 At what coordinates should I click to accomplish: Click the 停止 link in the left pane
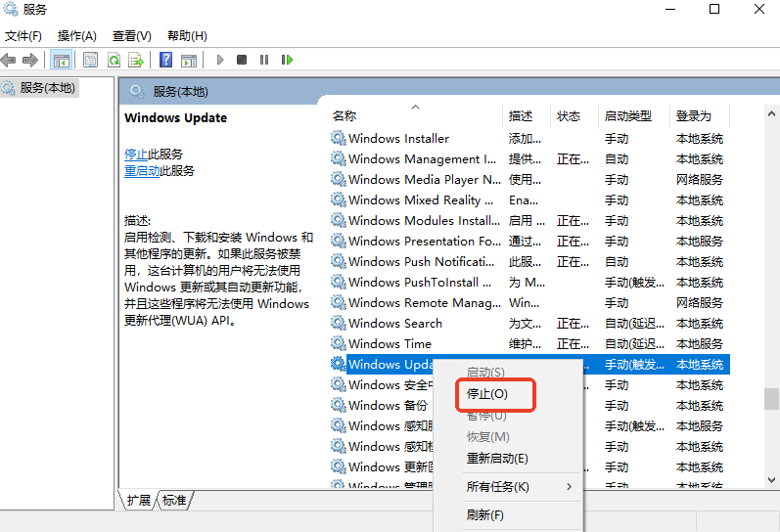pyautogui.click(x=136, y=155)
